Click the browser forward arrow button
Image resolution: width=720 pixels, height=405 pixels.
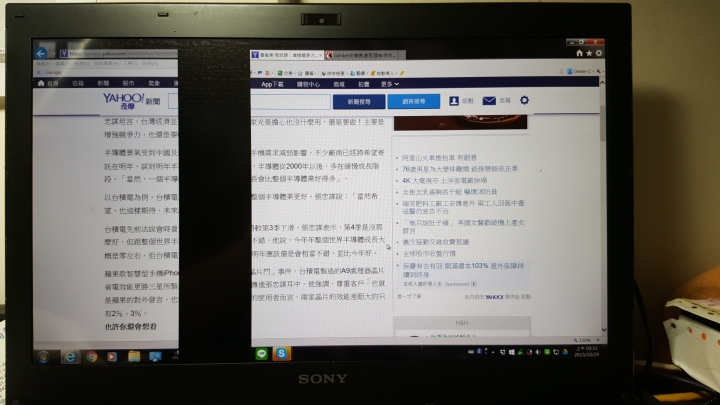(52, 54)
